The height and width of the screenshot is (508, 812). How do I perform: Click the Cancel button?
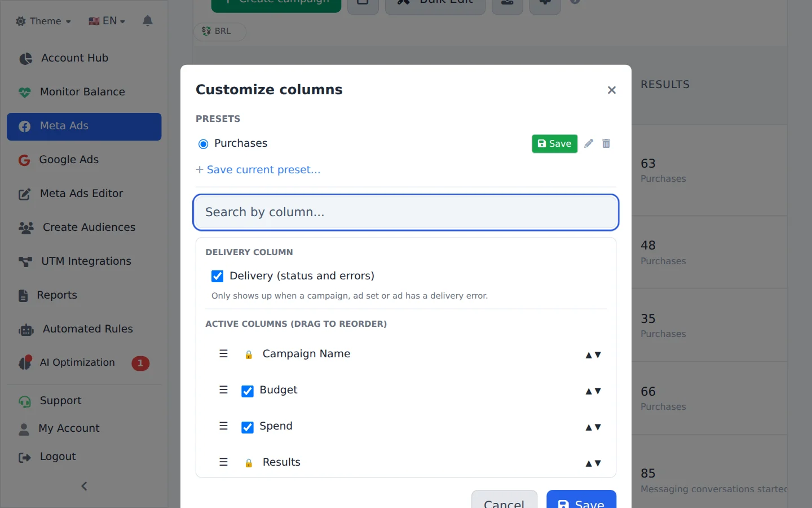click(504, 500)
